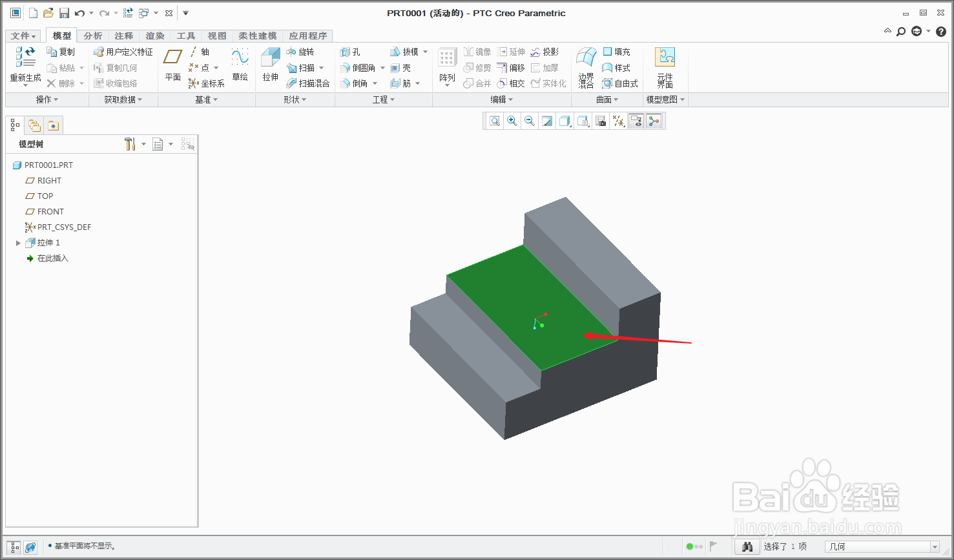
Task: Open the 工程 group dropdown
Action: [x=384, y=99]
